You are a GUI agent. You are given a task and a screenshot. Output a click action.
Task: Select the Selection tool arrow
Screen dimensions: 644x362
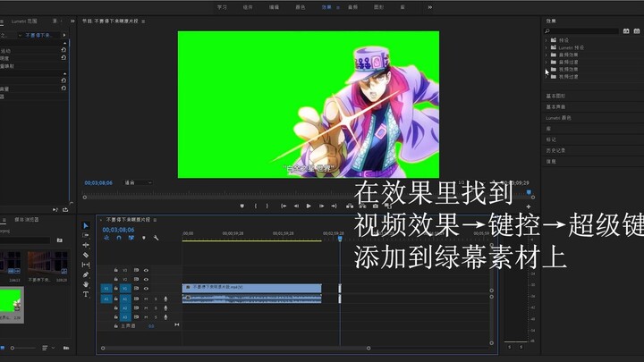click(x=86, y=226)
